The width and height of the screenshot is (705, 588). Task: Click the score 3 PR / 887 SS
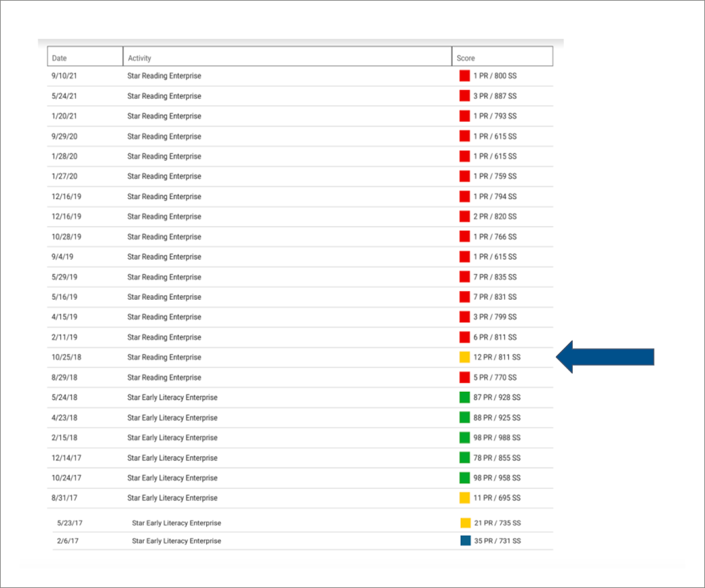[495, 96]
